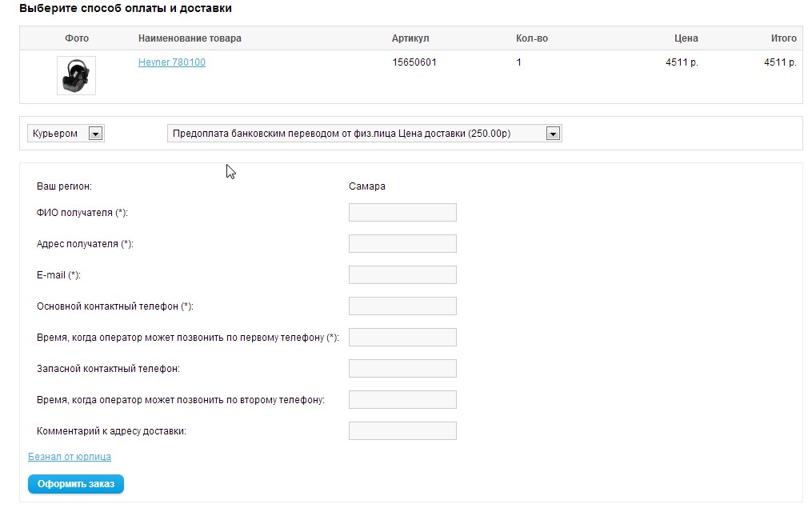Click the Цена column header
This screenshot has height=508, width=812.
[686, 38]
